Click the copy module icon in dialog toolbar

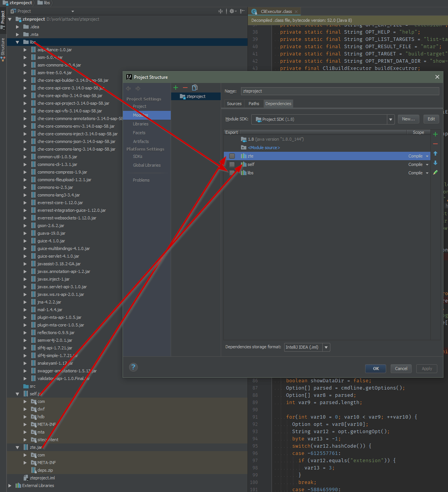(195, 88)
